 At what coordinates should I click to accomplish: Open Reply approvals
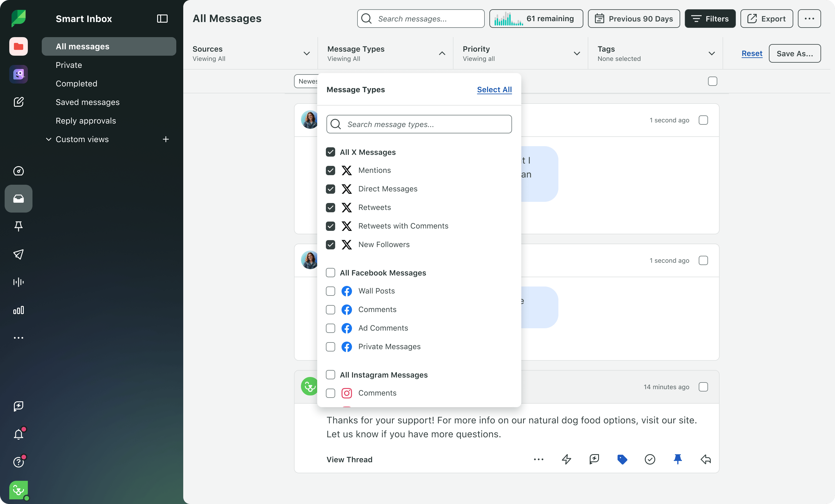point(86,121)
